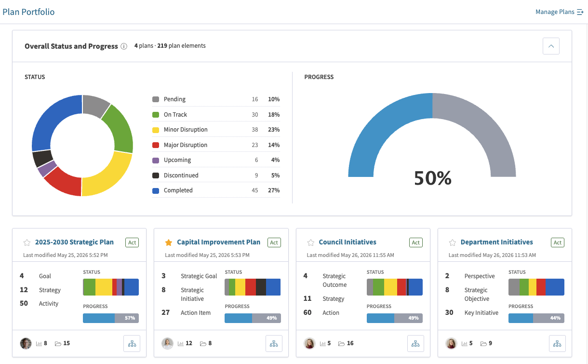Click the Act badge on 2025-2030 Strategic Plan

[132, 243]
